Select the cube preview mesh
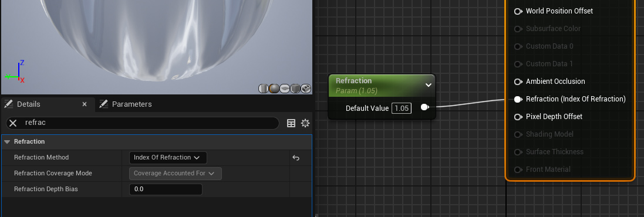Screen dimensions: 644x217 click(295, 88)
